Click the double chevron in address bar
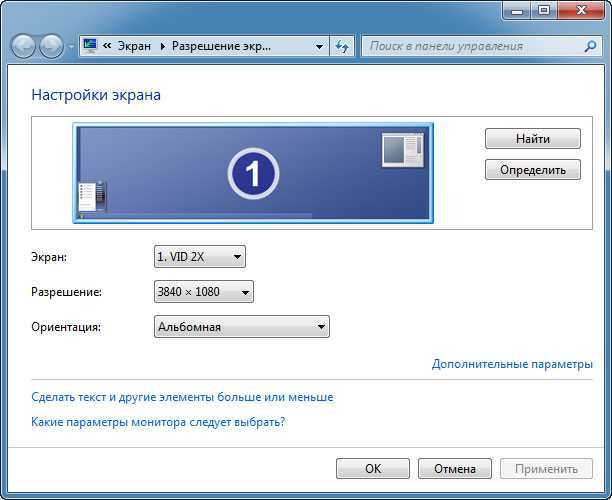 click(107, 46)
